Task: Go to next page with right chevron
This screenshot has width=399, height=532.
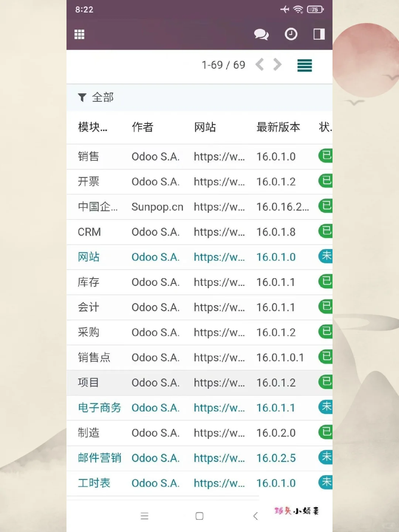Action: 277,65
